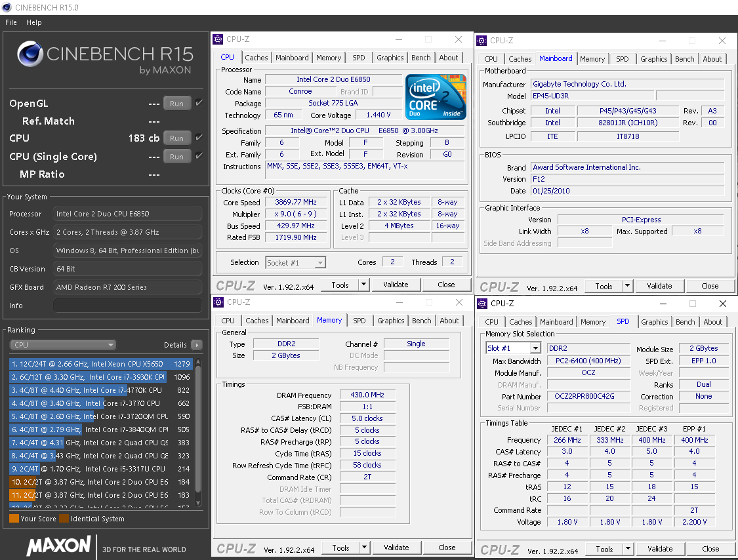This screenshot has height=560, width=738.
Task: Select ranking row with score 183
Action: tap(100, 495)
